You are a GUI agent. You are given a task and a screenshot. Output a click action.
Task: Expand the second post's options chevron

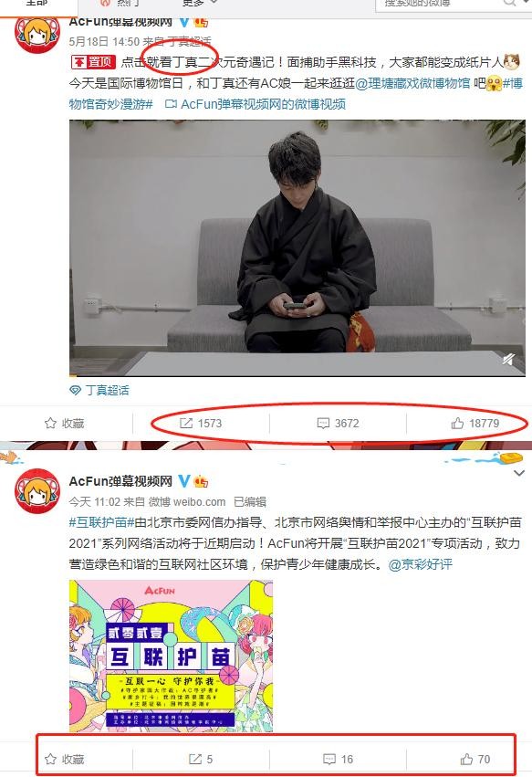click(519, 473)
